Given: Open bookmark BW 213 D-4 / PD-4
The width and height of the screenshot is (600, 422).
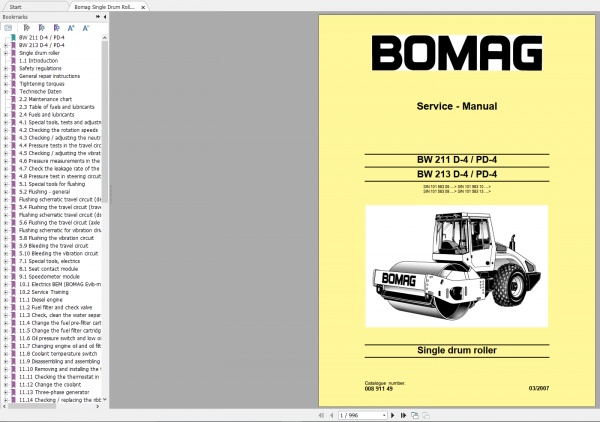Looking at the screenshot, I should [x=42, y=45].
